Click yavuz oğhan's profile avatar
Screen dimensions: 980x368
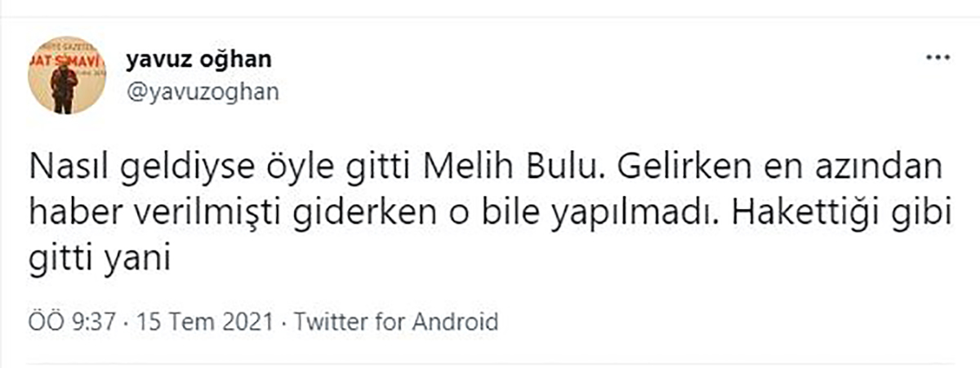coord(67,74)
